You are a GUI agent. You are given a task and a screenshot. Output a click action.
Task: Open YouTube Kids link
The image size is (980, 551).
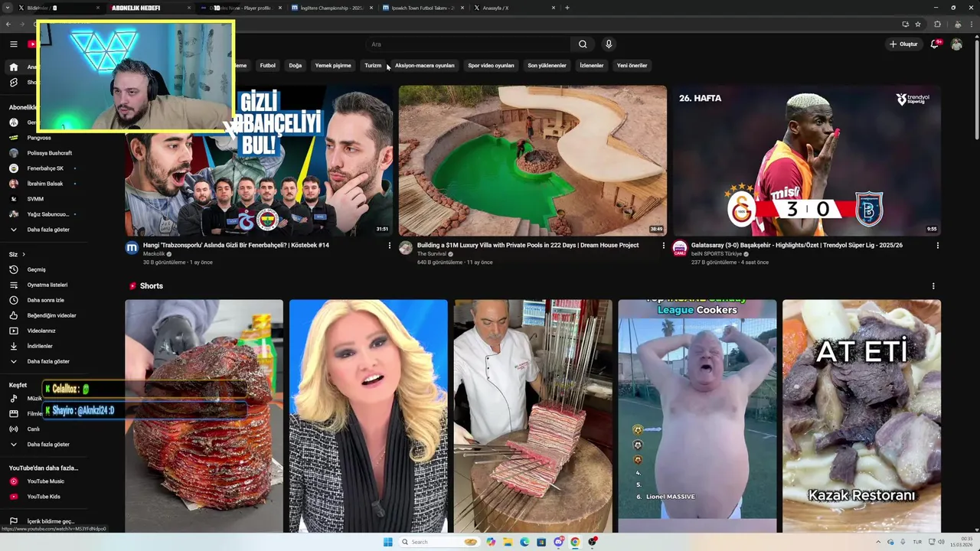pos(43,497)
